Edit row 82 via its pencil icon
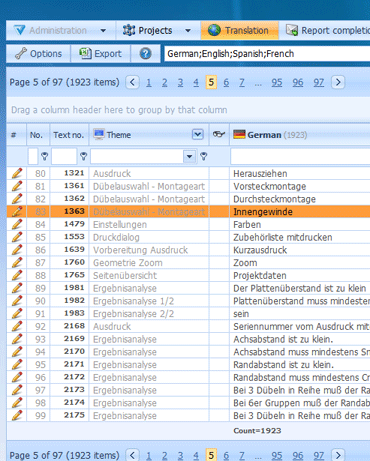 point(17,199)
